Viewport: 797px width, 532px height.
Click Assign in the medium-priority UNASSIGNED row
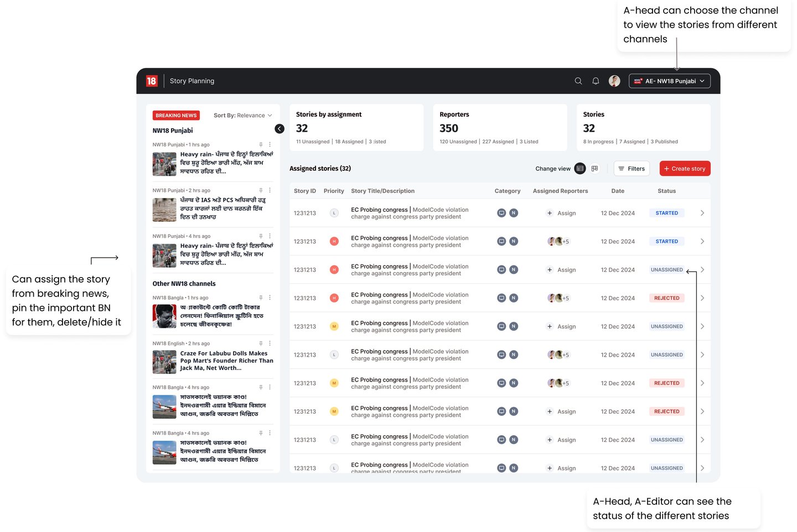tap(561, 326)
